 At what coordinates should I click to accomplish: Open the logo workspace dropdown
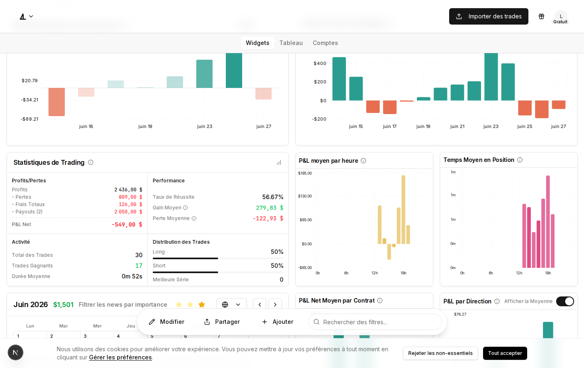[26, 16]
